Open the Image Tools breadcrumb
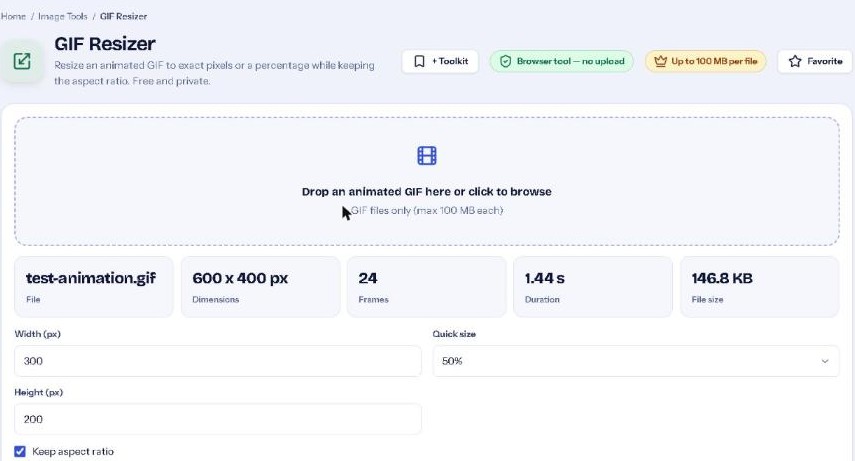 pos(63,16)
